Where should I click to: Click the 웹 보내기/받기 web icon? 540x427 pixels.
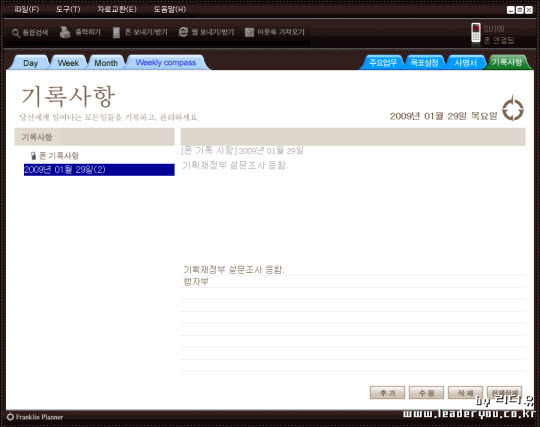click(183, 32)
